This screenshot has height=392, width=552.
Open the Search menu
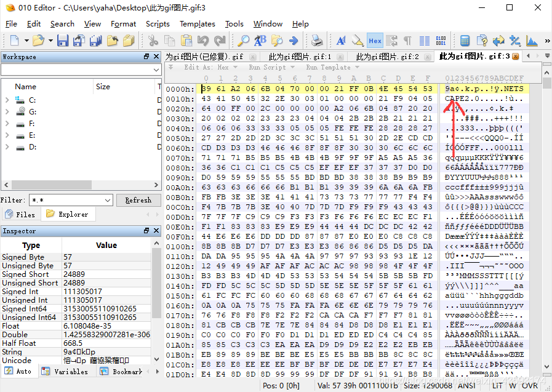point(62,24)
